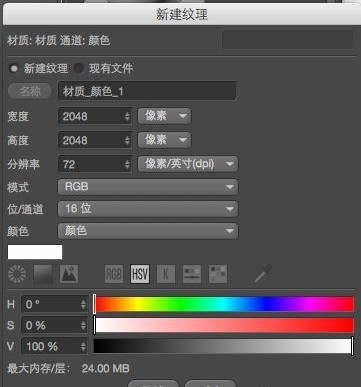Show the color mixer sliders icon

point(192,274)
